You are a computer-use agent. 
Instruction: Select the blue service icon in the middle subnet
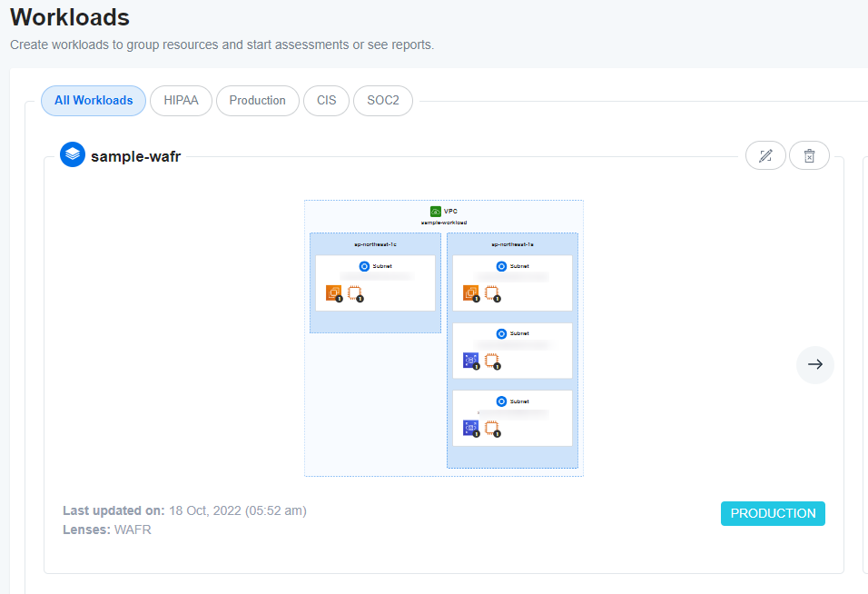469,361
